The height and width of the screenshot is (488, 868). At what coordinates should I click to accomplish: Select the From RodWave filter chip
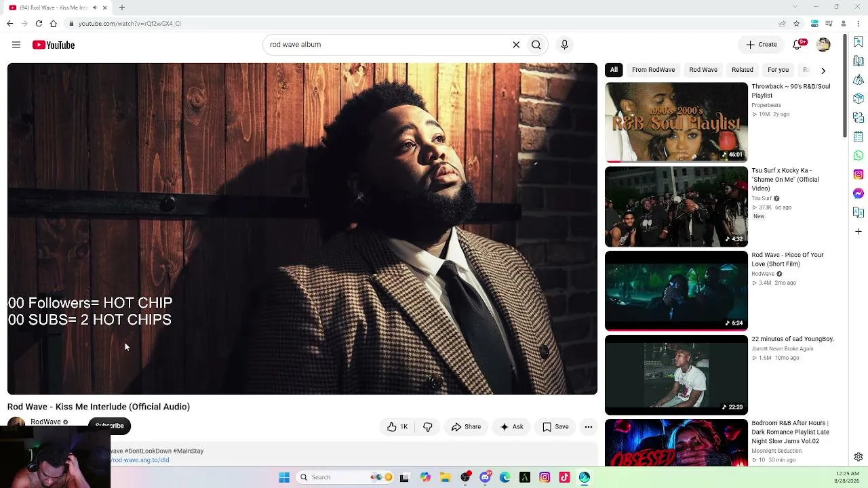(653, 70)
